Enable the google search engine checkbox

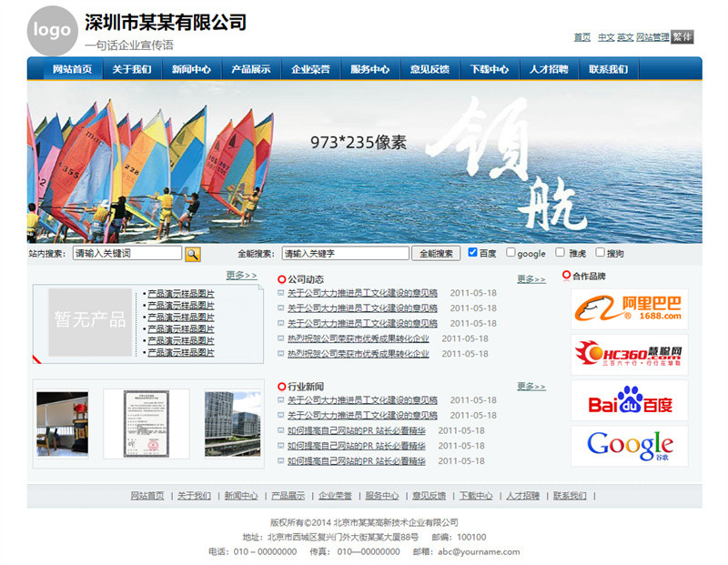click(x=511, y=252)
